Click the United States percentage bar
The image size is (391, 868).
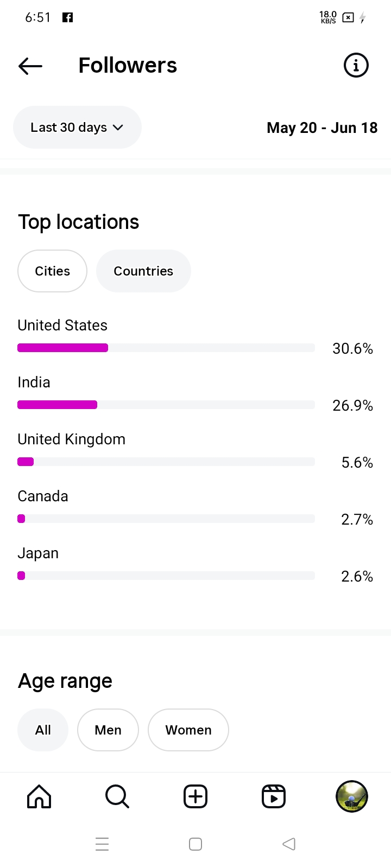166,348
